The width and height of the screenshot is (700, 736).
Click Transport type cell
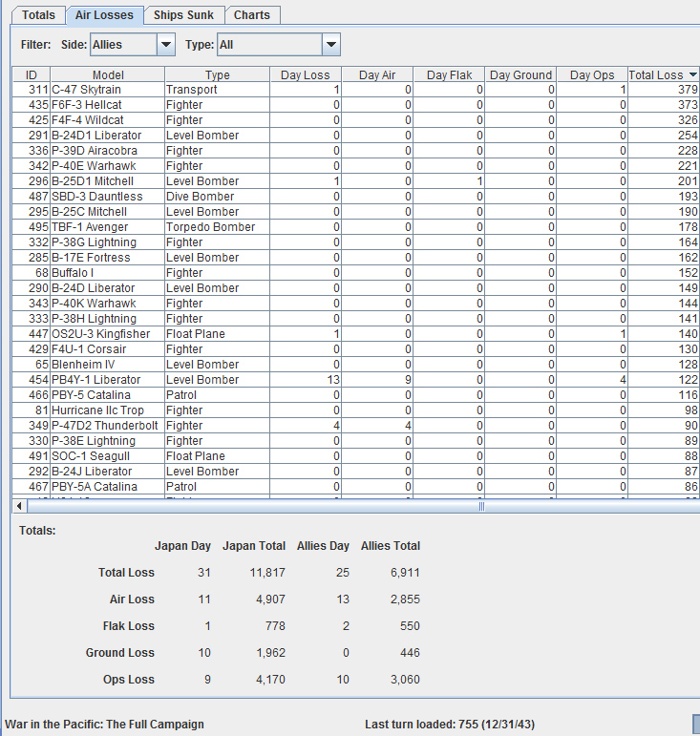tap(218, 90)
